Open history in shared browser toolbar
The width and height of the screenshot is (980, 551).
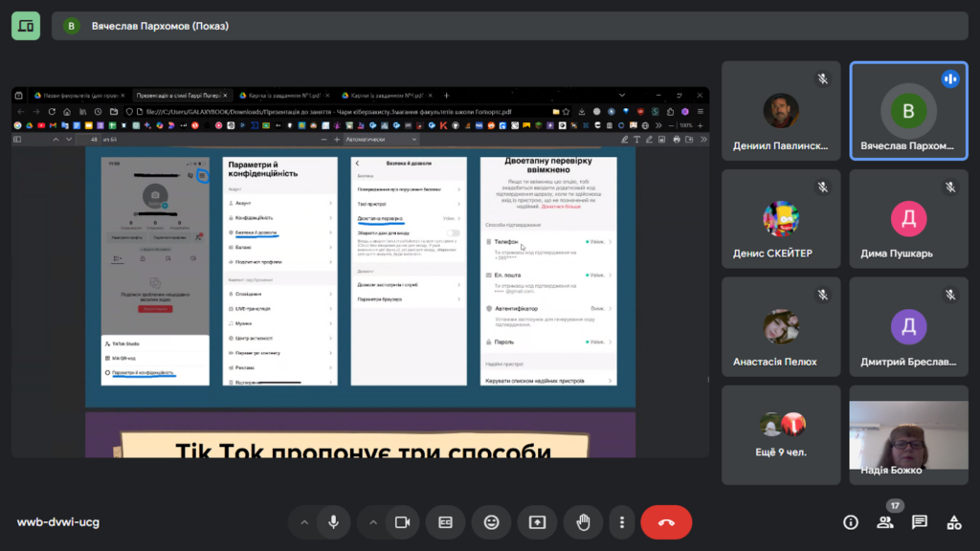point(99,112)
